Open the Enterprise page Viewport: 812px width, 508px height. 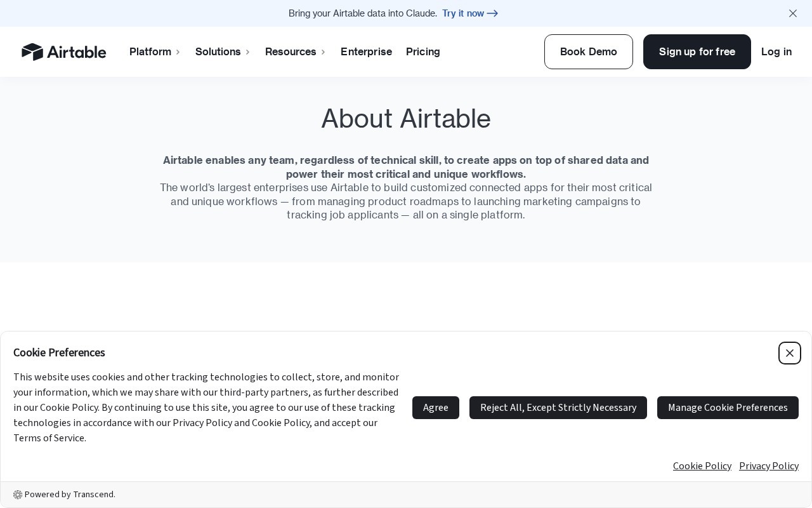(366, 52)
